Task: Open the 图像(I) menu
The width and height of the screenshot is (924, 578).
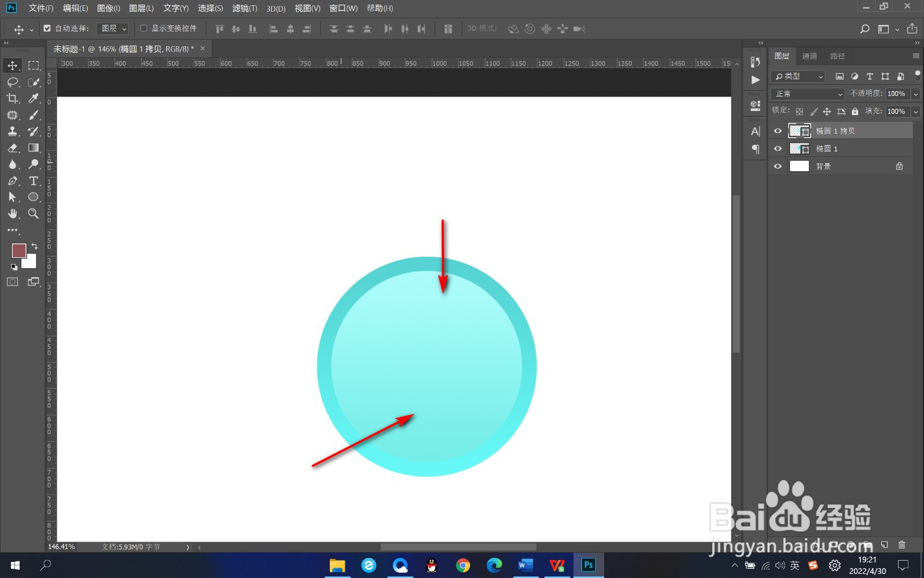Action: pyautogui.click(x=109, y=8)
